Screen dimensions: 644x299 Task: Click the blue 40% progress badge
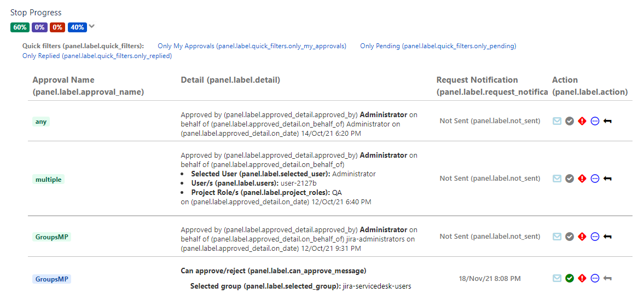tap(77, 27)
